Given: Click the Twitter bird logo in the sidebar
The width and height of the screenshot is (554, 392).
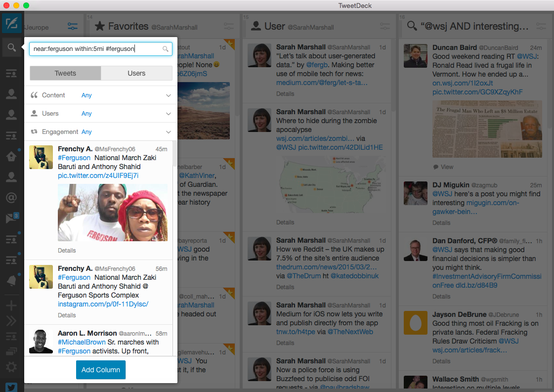Looking at the screenshot, I should point(11,387).
